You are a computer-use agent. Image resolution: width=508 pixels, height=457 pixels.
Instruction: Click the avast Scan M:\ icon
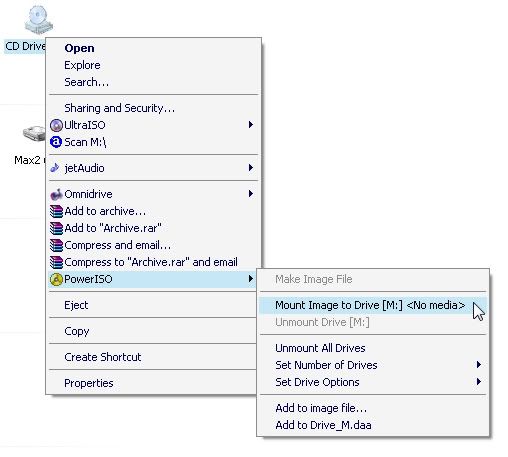(x=56, y=142)
